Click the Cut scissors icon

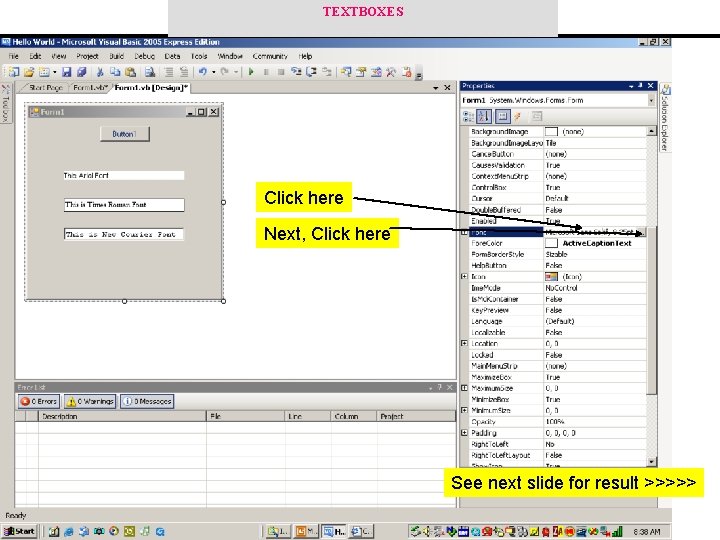click(x=100, y=72)
